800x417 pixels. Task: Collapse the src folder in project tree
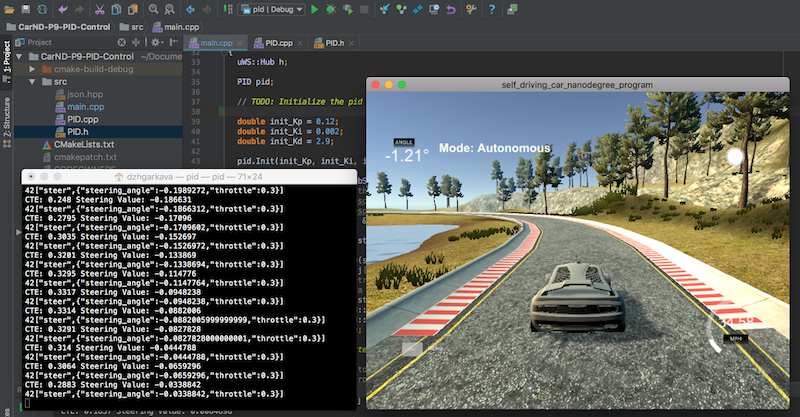pos(32,82)
